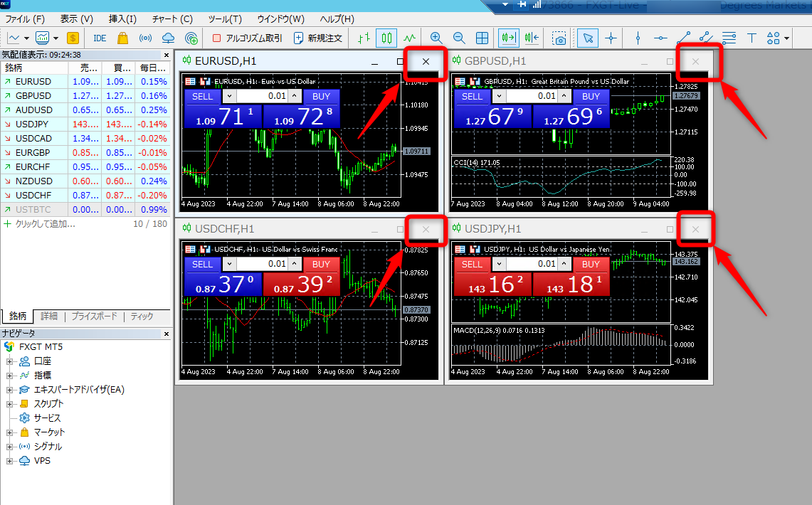812x505 pixels.
Task: Open the IDE (MetaEditor) from the toolbar
Action: (100, 38)
